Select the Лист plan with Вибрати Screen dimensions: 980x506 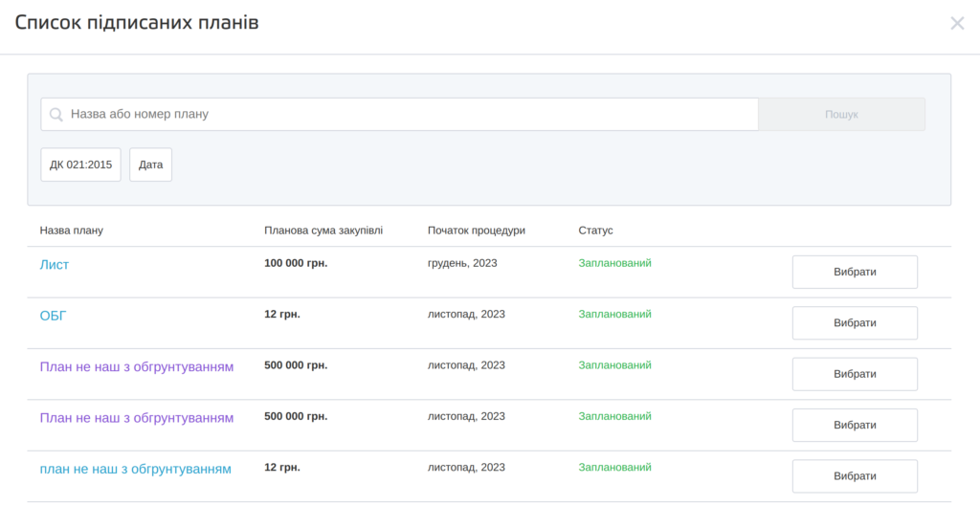pyautogui.click(x=855, y=272)
